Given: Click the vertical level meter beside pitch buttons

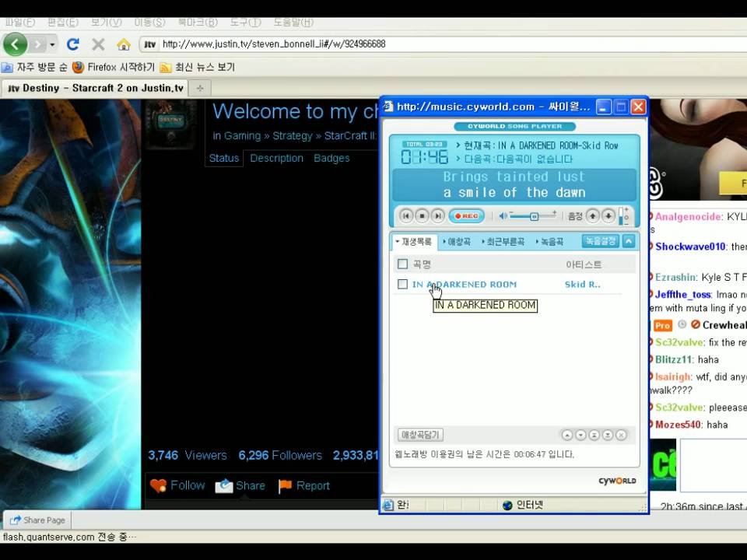Looking at the screenshot, I should click(621, 216).
